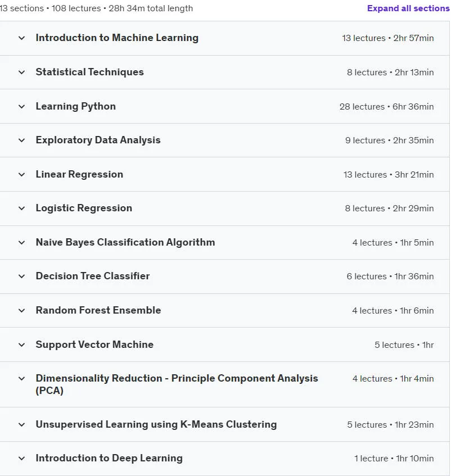
Task: Expand the Introduction to Machine Learning chevron
Action: click(x=21, y=38)
